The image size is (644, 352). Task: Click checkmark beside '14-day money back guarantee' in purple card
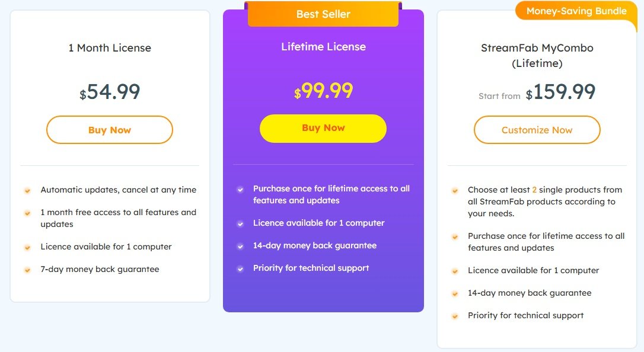pyautogui.click(x=240, y=246)
